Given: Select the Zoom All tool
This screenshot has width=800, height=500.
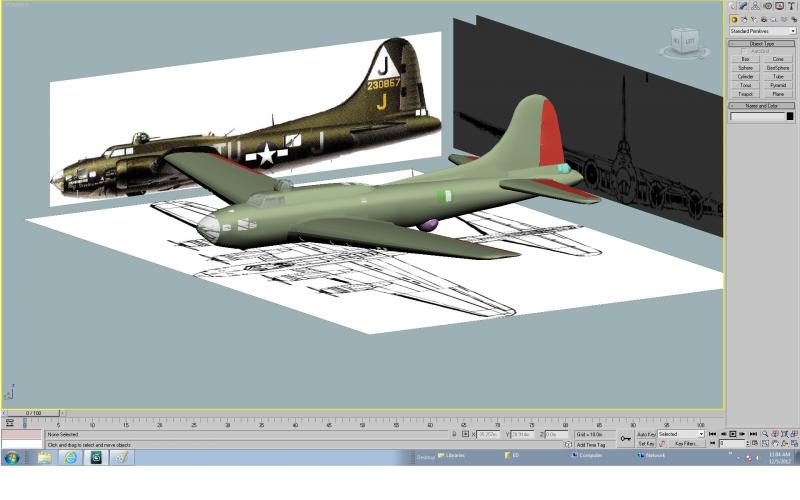Looking at the screenshot, I should [774, 434].
